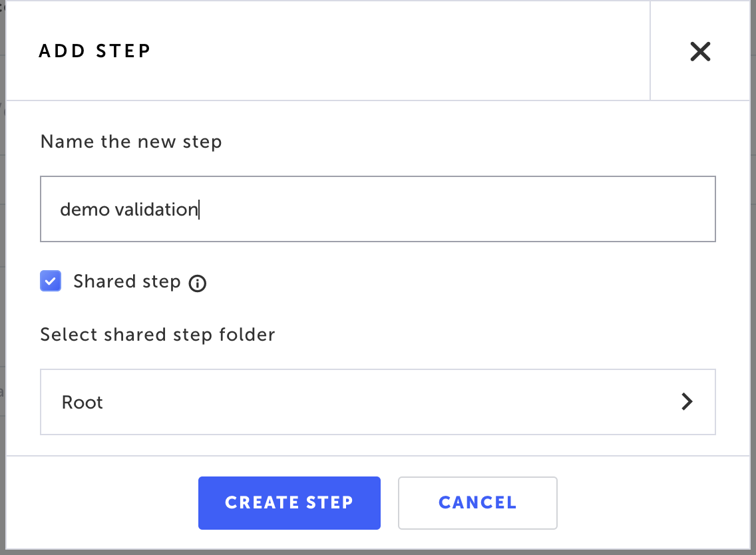Click the right chevron in Root selector

[x=687, y=401]
